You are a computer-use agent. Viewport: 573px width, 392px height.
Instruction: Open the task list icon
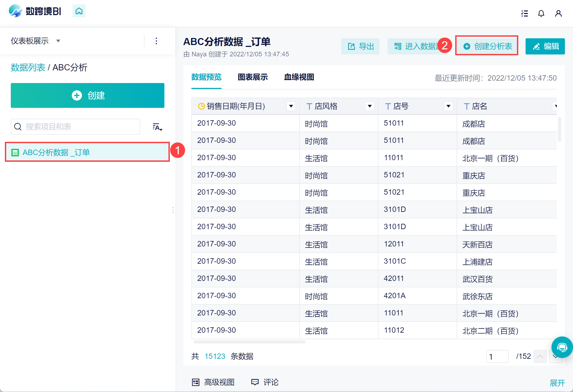(x=524, y=13)
